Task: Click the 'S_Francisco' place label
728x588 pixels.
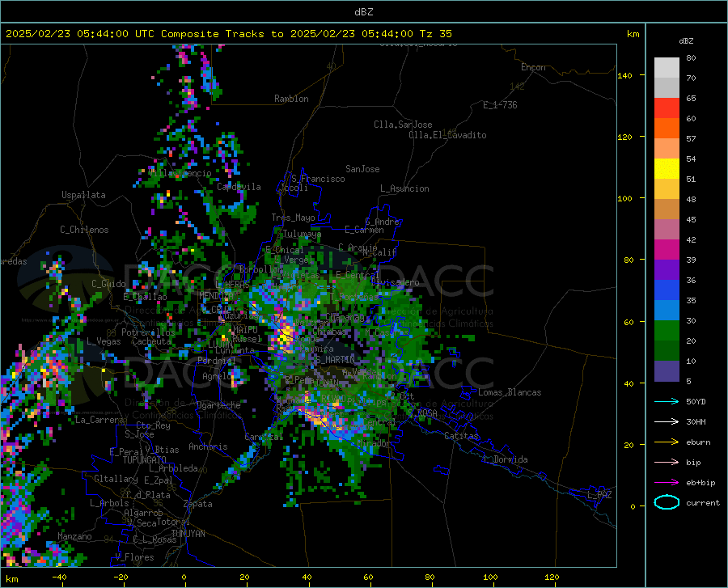Action: 318,179
